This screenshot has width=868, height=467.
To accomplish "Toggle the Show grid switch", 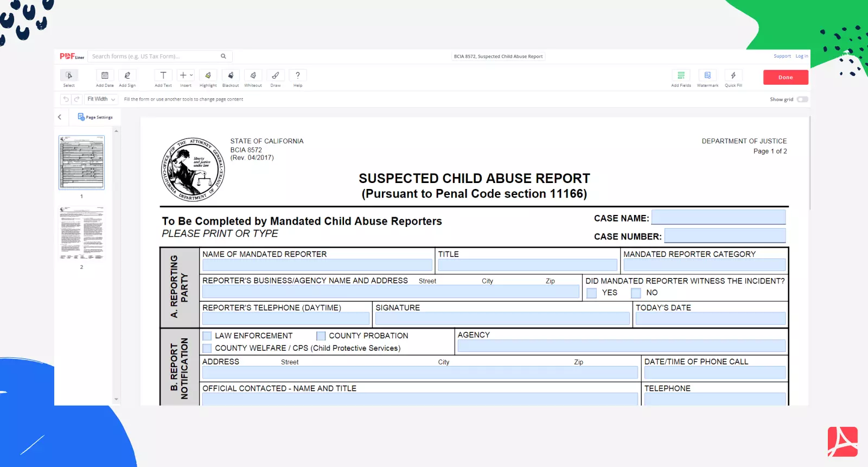I will tap(802, 99).
